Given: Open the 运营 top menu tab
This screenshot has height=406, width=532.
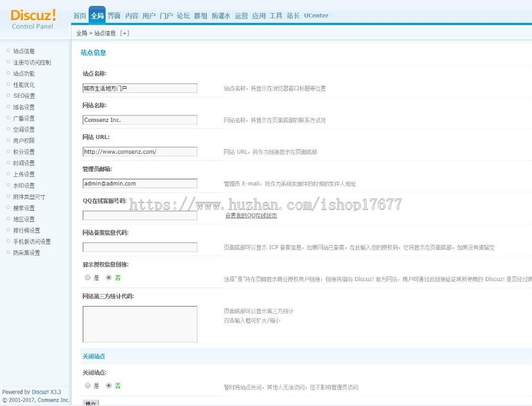Looking at the screenshot, I should 241,15.
